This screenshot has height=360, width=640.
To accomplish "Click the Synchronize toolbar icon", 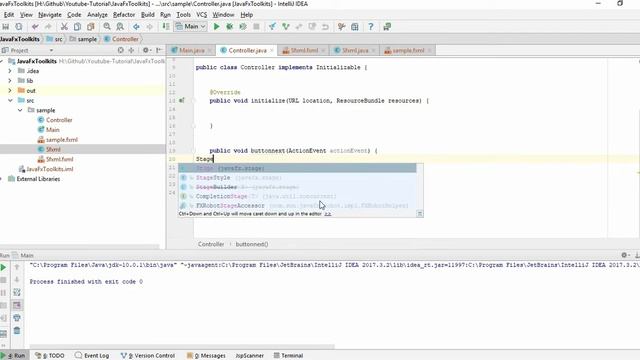I will pyautogui.click(x=19, y=27).
